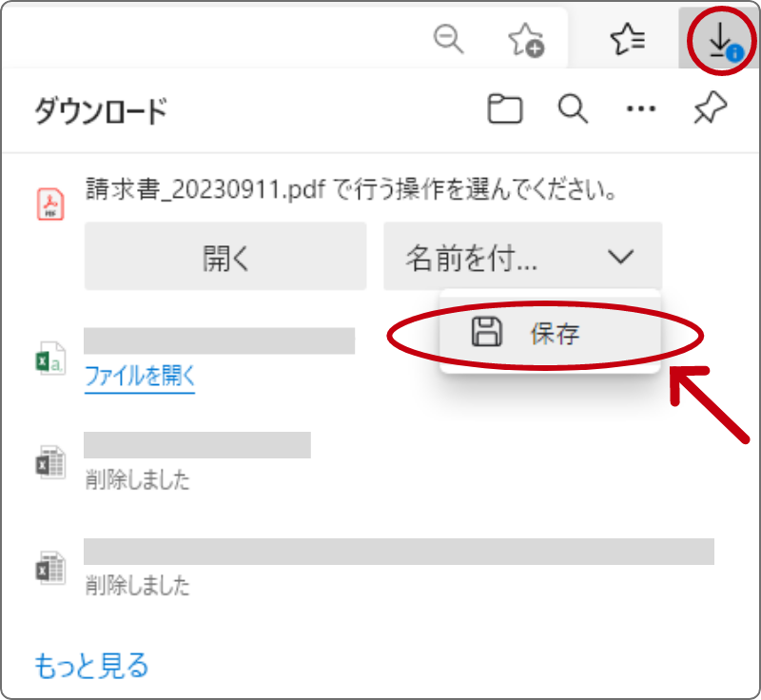Click the Excel icon beside ファイルを開く
761x700 pixels.
(50, 358)
